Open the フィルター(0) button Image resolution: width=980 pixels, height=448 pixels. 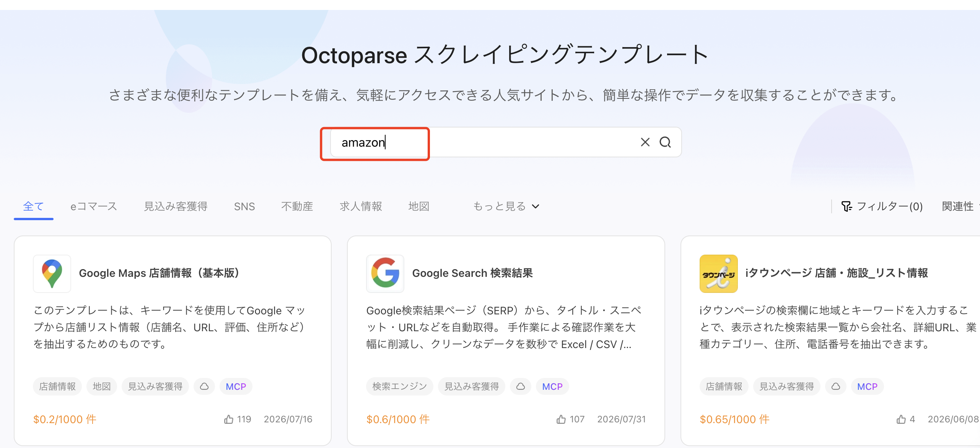(882, 206)
